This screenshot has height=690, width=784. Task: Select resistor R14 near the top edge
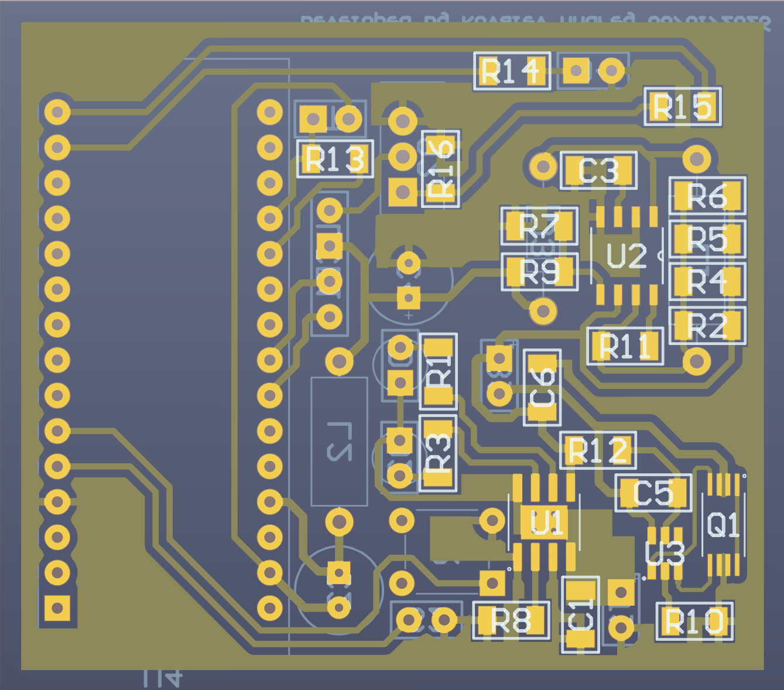click(x=512, y=70)
